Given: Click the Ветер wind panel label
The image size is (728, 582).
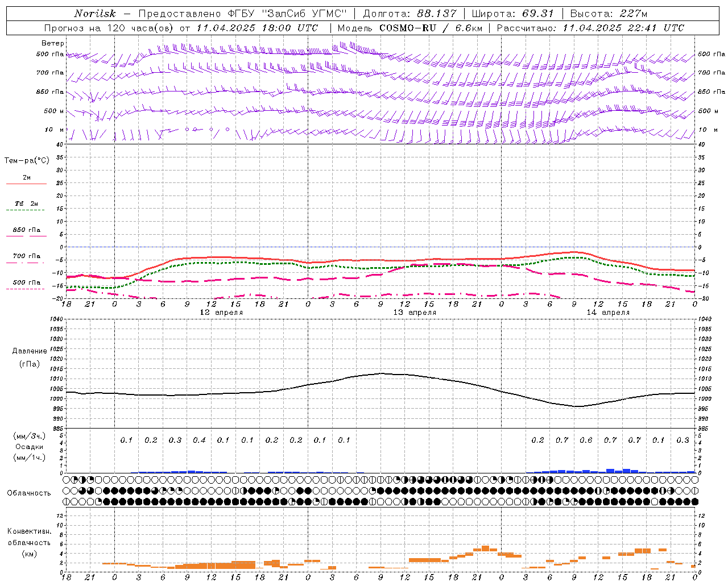Looking at the screenshot, I should click(53, 43).
